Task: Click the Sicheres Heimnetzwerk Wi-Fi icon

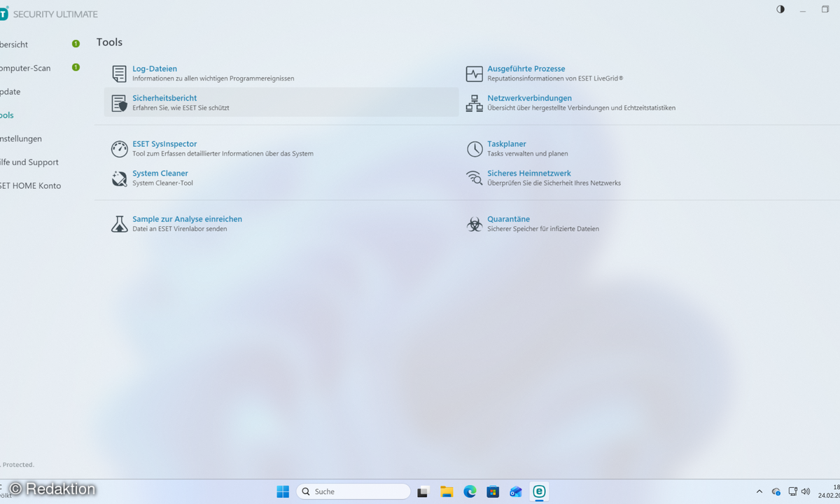Action: [x=475, y=178]
